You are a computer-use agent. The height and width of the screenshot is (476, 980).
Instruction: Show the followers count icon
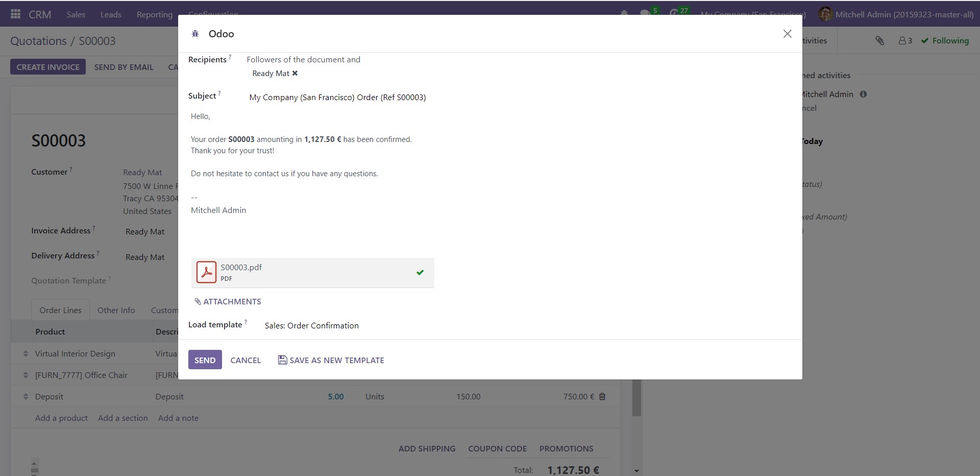[905, 40]
